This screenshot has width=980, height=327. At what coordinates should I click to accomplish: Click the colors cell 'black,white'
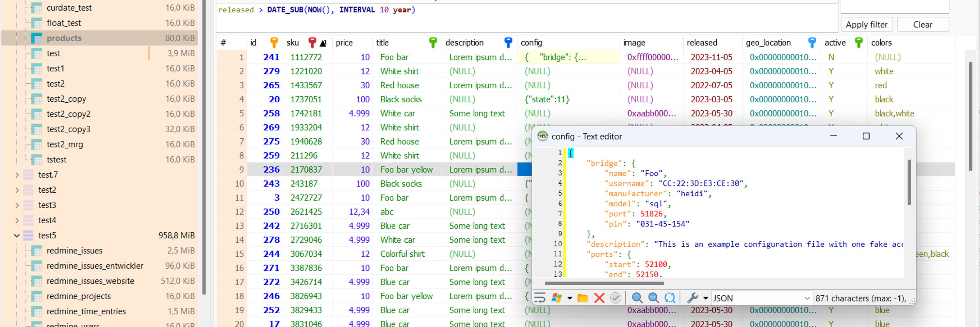tap(911, 113)
